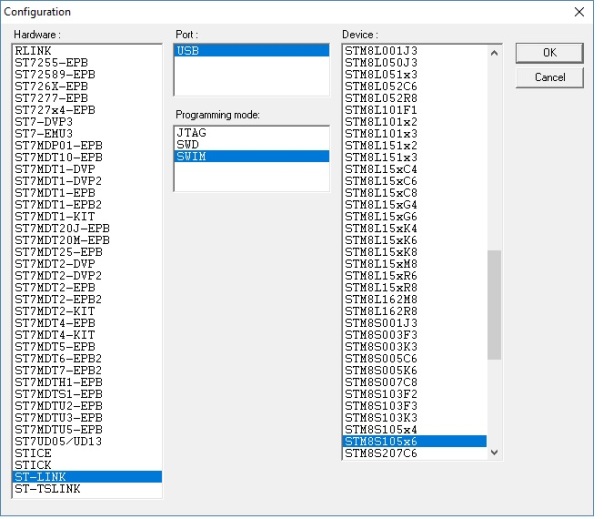Choose ST7MDTU3-EPB hardware
Viewport: 603px width, 519px height.
87,418
